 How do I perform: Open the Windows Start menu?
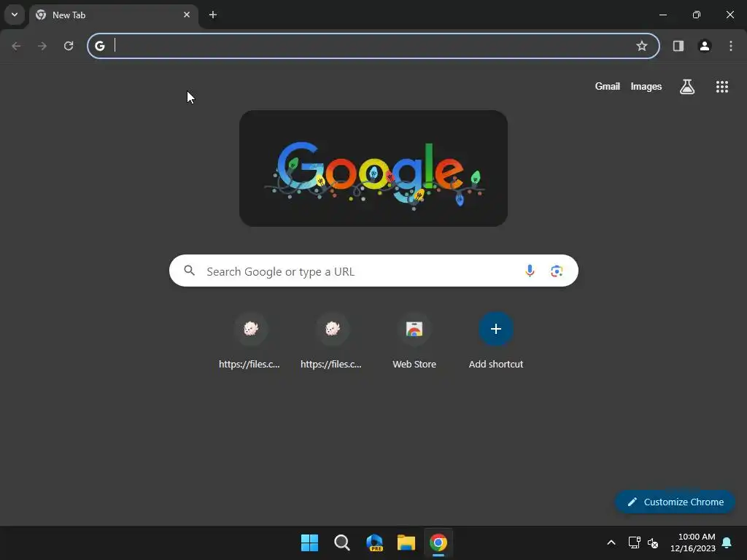click(309, 542)
